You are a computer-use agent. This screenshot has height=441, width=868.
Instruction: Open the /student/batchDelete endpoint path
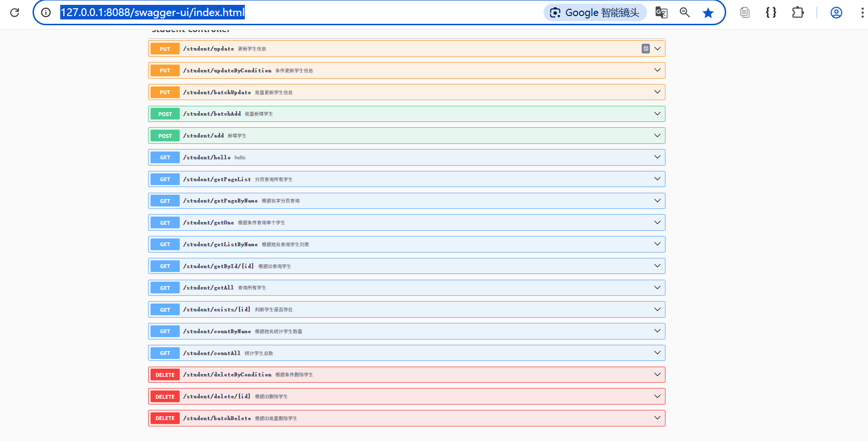pyautogui.click(x=217, y=418)
